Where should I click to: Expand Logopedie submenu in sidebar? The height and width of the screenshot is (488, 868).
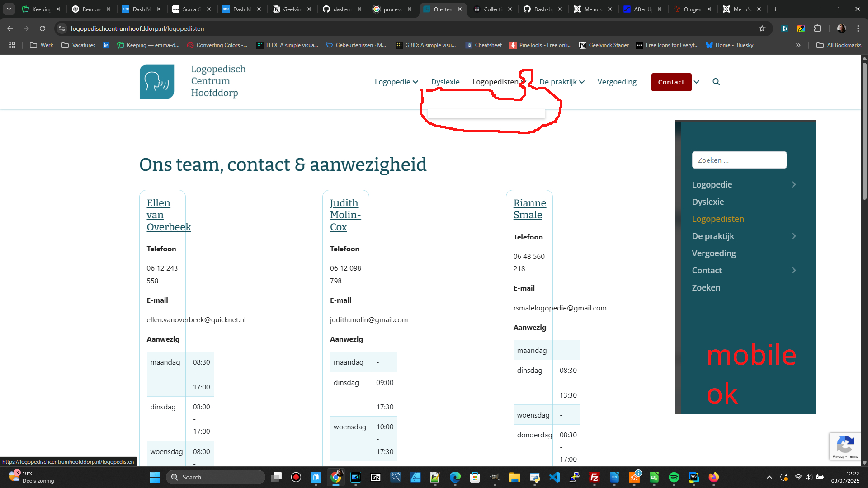(793, 184)
